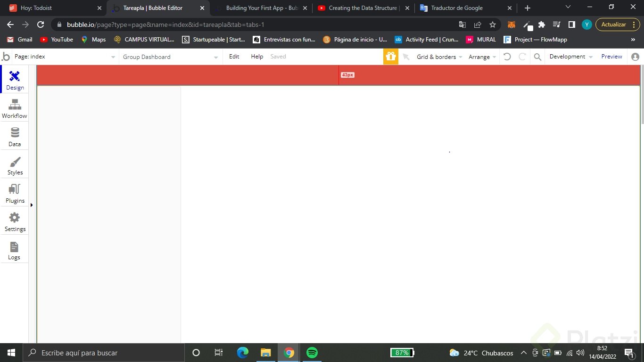Image resolution: width=644 pixels, height=362 pixels.
Task: Undo the last editor change
Action: point(507,57)
